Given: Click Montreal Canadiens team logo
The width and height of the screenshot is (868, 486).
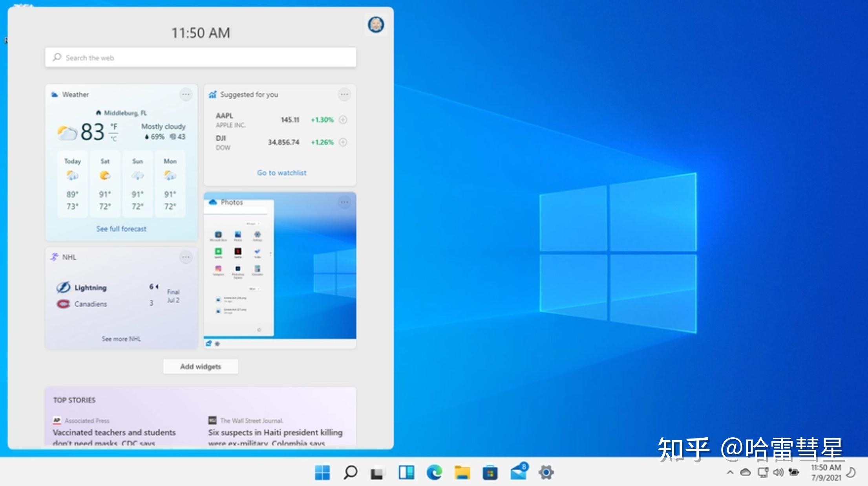Looking at the screenshot, I should 63,304.
